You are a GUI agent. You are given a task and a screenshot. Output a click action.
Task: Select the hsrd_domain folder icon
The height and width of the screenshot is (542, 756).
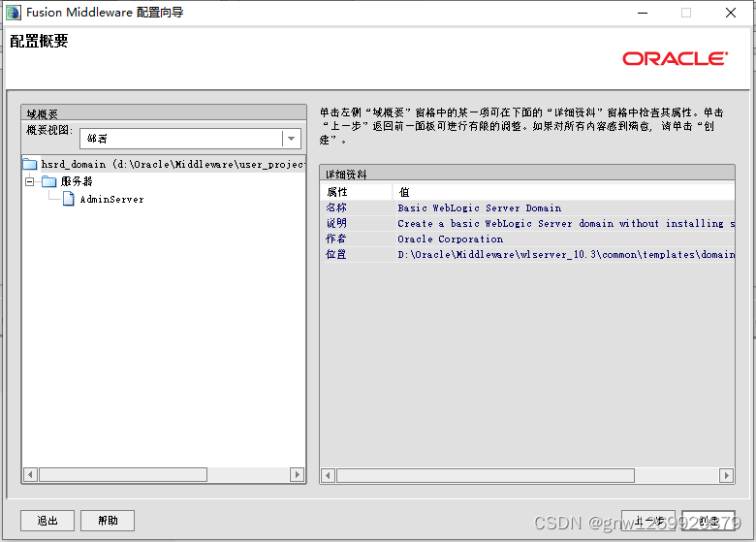[30, 165]
